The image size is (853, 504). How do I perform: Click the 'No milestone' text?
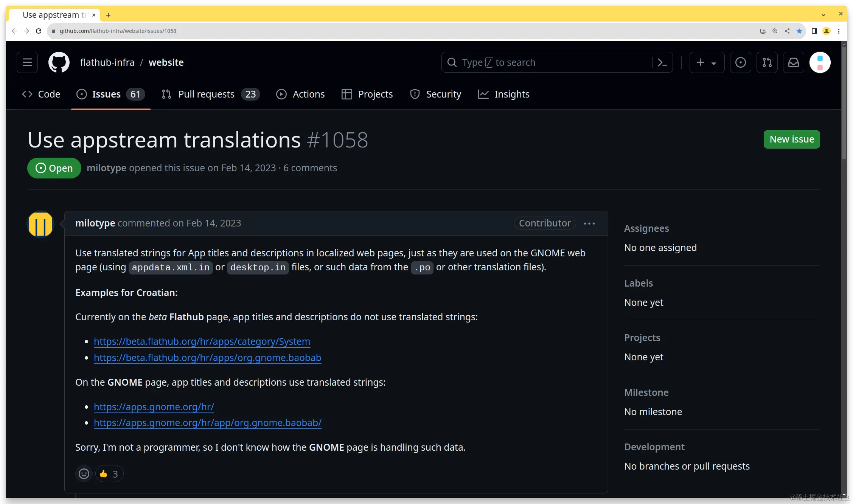[653, 412]
